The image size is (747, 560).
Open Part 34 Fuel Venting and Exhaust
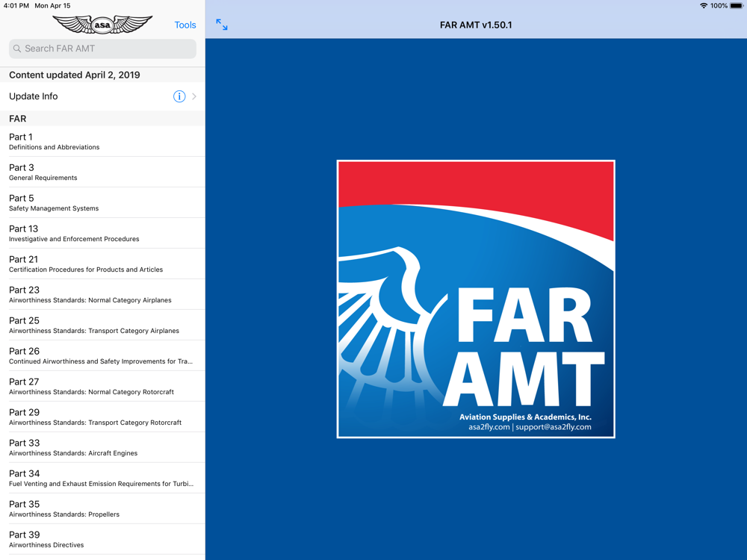(102, 478)
